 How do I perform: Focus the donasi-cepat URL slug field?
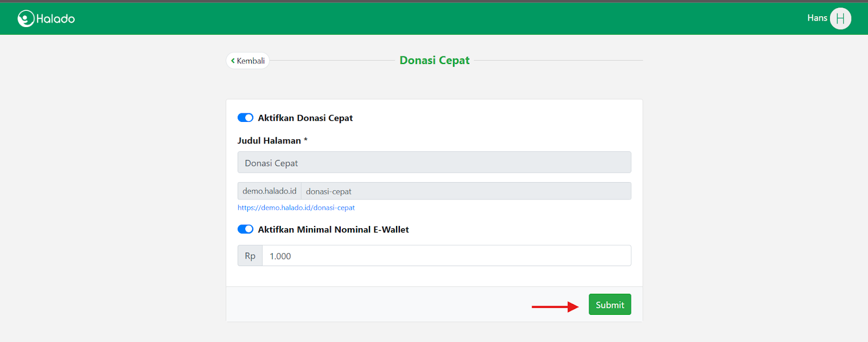[x=465, y=191]
